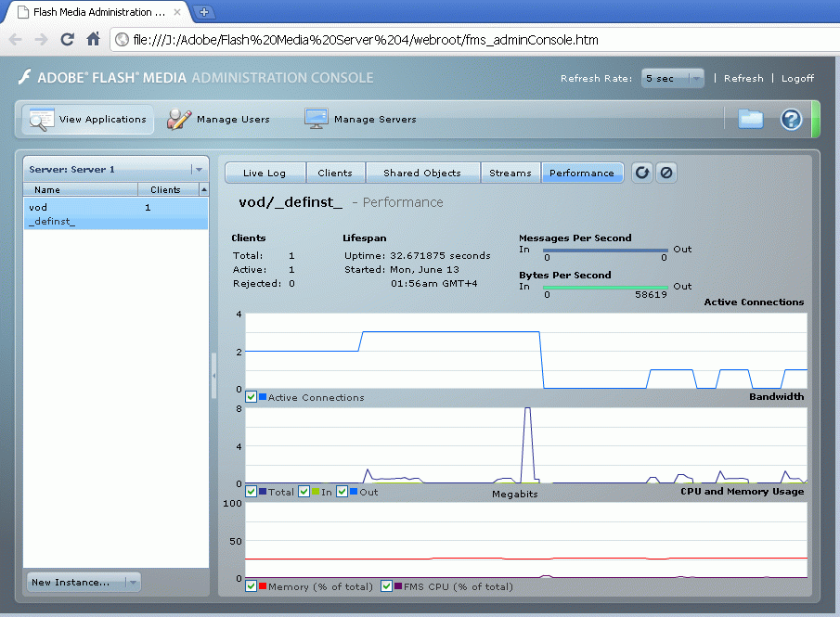Click the browser back arrow
This screenshot has height=617, width=840.
pyautogui.click(x=16, y=39)
